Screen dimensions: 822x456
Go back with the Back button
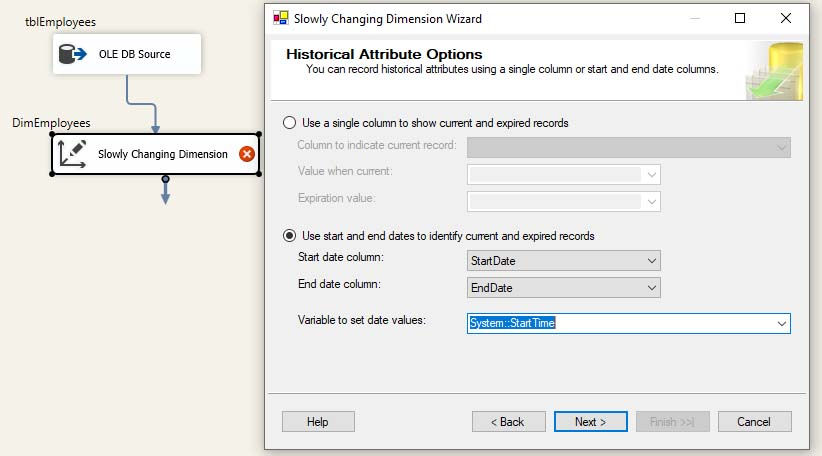pos(509,421)
